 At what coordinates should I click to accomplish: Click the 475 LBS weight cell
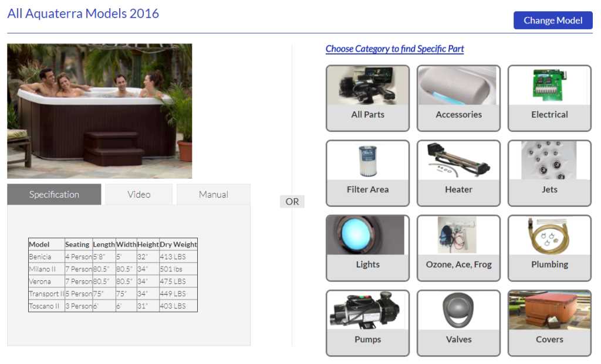click(178, 281)
